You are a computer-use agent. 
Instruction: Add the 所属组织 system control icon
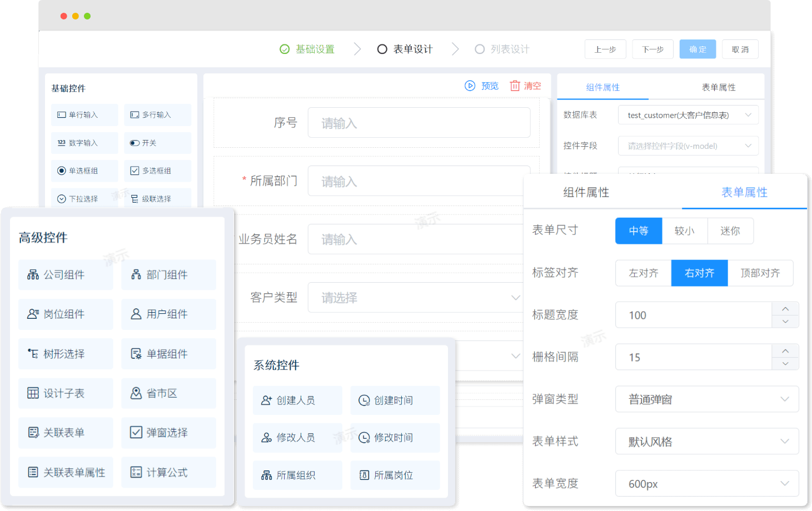pos(267,475)
